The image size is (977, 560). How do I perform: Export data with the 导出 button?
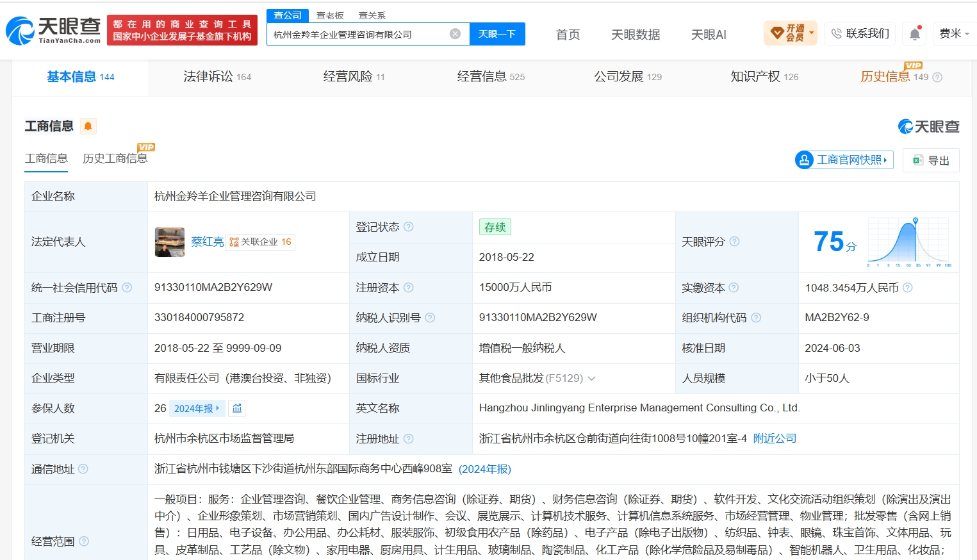pos(931,160)
